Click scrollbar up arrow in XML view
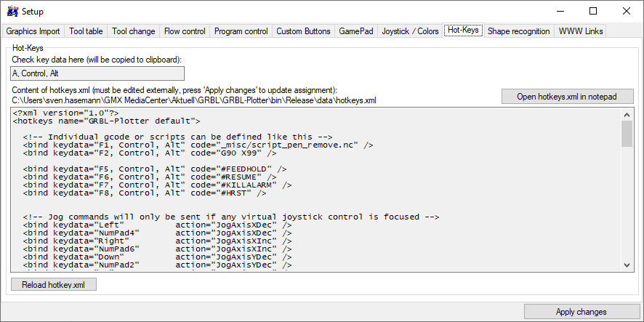The width and height of the screenshot is (644, 322). (x=627, y=114)
